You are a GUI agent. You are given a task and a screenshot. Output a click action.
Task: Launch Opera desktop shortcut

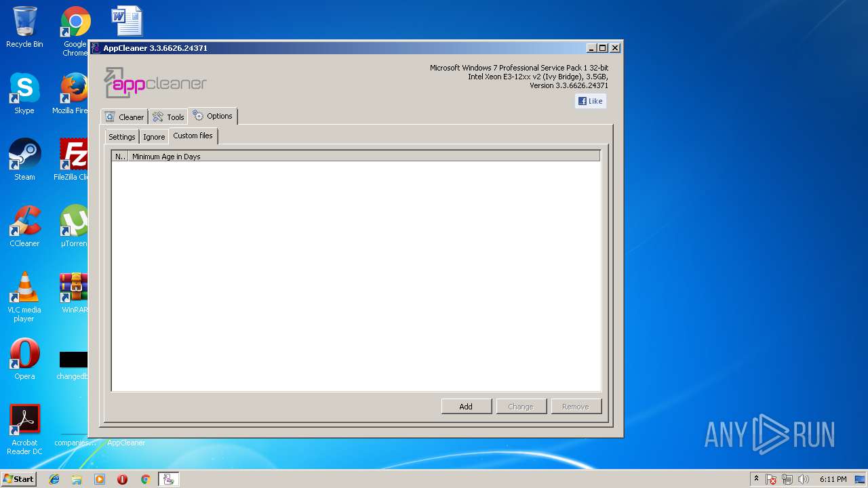(x=24, y=359)
